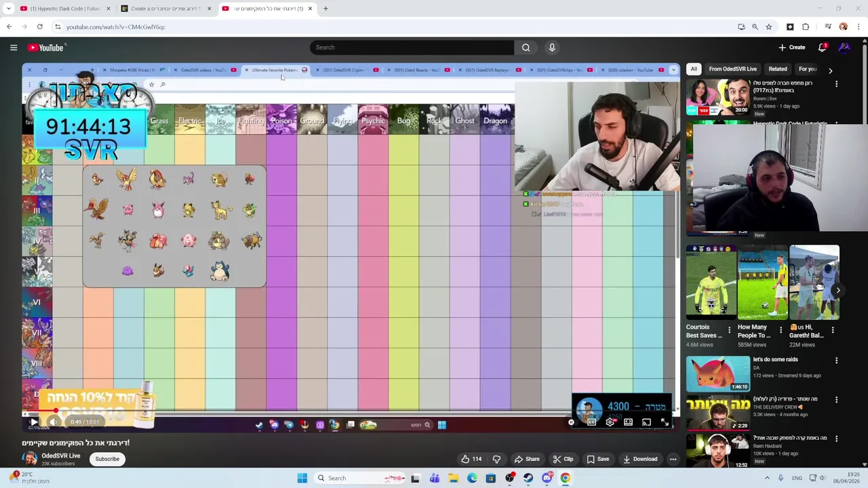Show hidden system tray icons
Screen dimensions: 868x488
click(x=767, y=478)
